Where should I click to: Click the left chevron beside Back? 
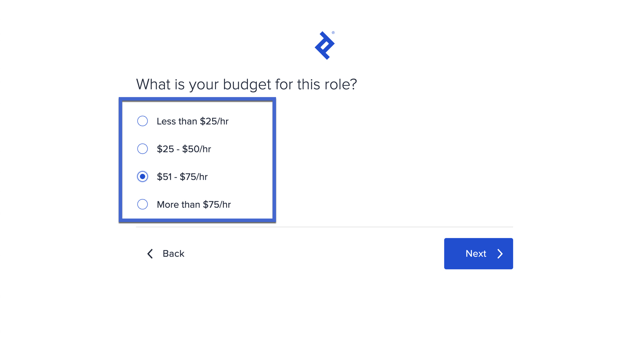pos(150,254)
